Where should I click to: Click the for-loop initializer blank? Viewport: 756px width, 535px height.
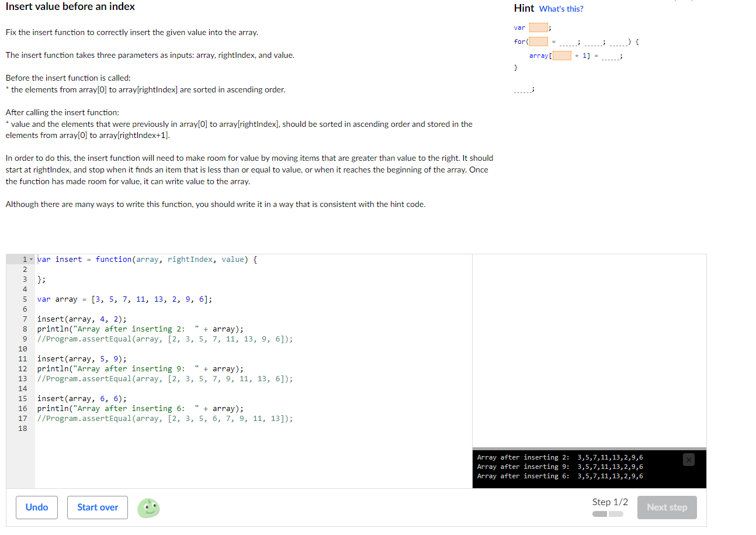537,42
